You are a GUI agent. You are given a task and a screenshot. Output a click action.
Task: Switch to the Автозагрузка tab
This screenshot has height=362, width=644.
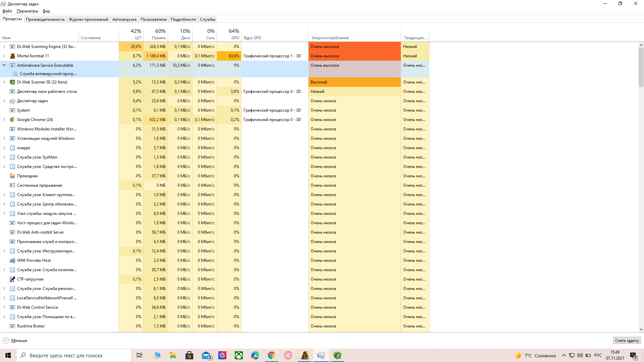pos(124,19)
